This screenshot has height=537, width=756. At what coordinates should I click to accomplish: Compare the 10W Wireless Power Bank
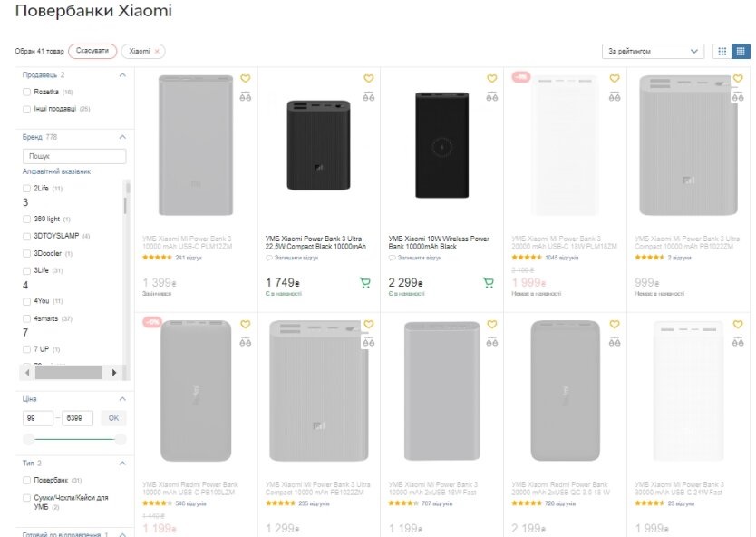[492, 96]
